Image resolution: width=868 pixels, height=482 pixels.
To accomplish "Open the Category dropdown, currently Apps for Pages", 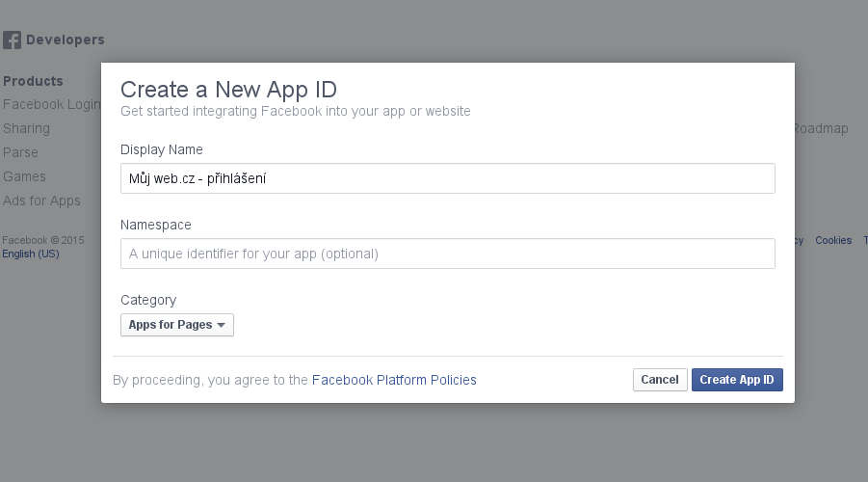I will pos(177,325).
